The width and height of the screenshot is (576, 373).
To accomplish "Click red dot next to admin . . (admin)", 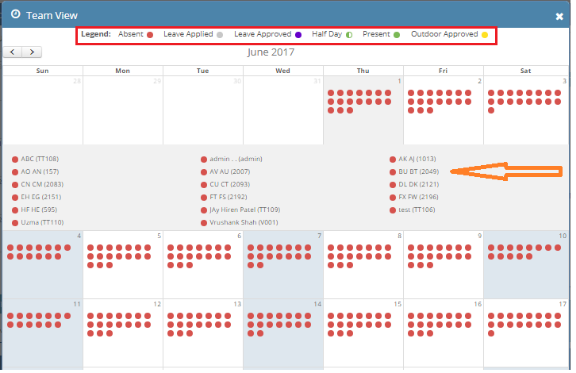I will point(204,159).
